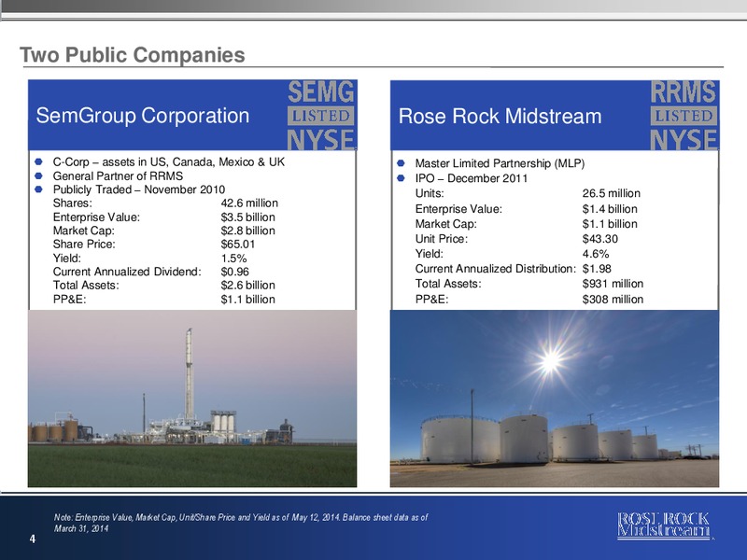Screen dimensions: 747x560
Task: Click the '$1.98' annualized distribution value
Action: [x=597, y=269]
